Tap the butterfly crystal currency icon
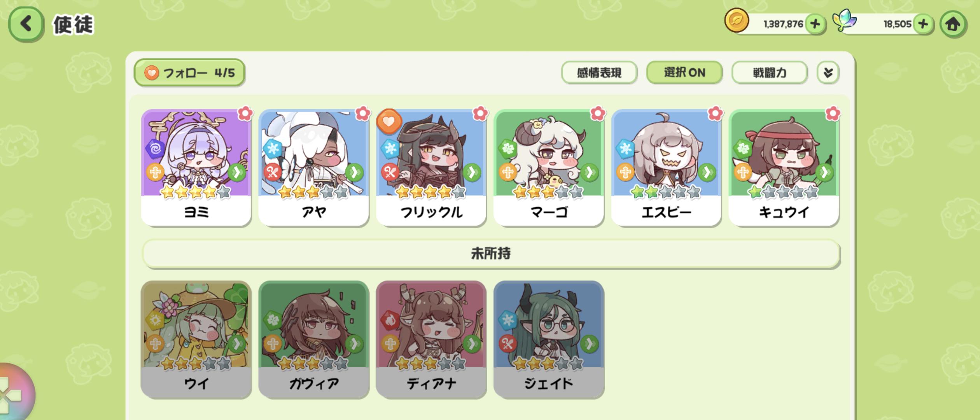Viewport: 980px width, 420px height. point(844,21)
